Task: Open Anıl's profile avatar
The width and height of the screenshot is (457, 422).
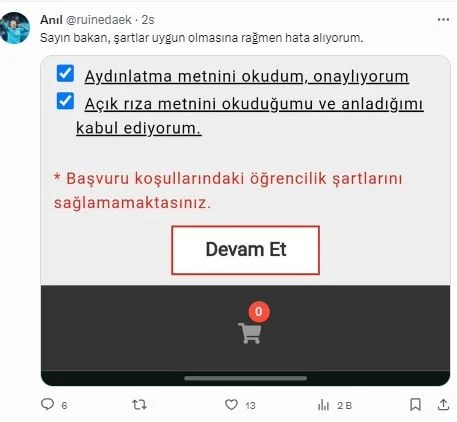Action: [15, 28]
